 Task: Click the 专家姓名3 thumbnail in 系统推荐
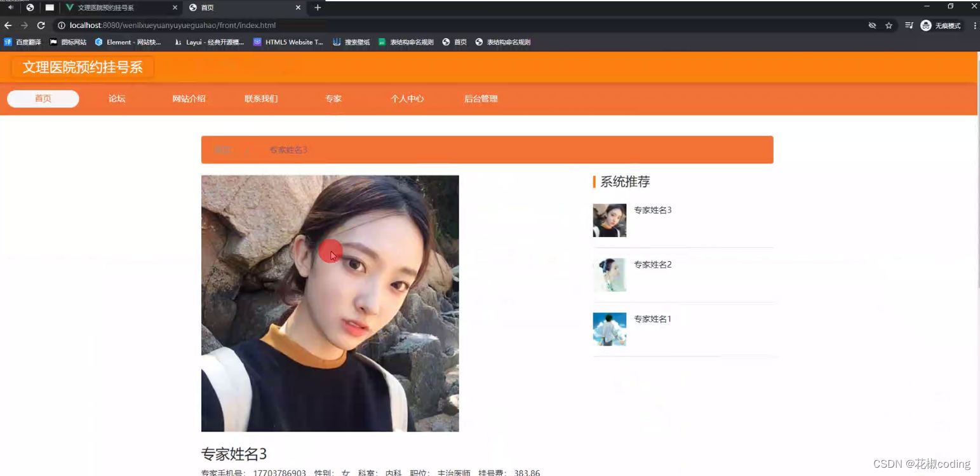[x=609, y=220]
